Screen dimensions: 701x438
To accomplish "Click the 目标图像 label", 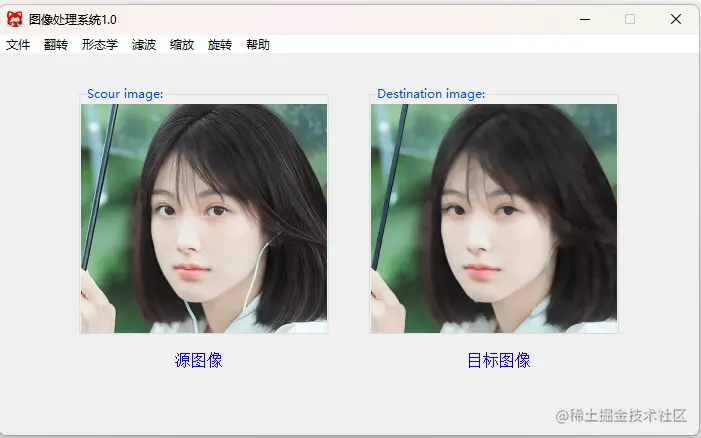I will coord(499,360).
